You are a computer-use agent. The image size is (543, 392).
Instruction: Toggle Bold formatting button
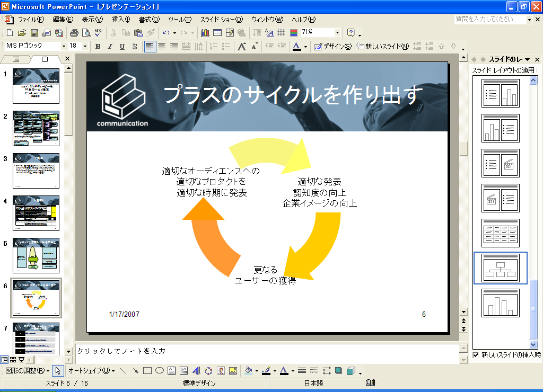98,47
